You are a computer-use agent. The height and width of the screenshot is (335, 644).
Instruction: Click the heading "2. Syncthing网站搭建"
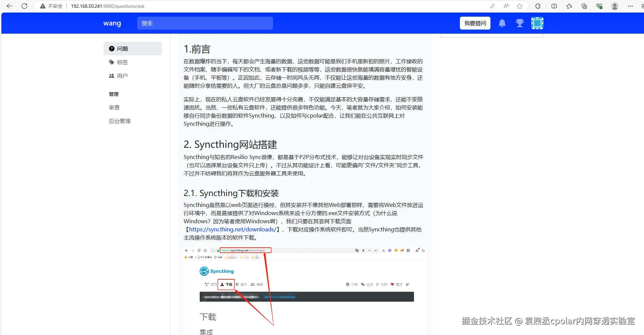tap(230, 144)
